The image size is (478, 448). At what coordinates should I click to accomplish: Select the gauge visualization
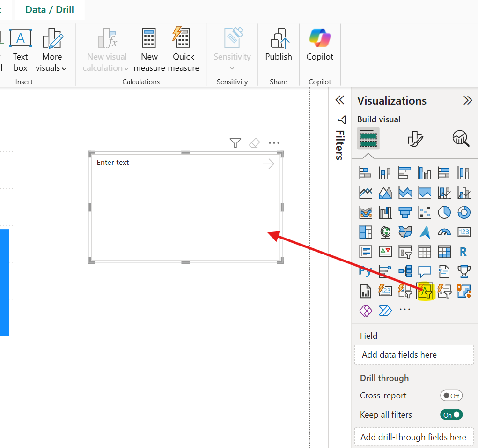(x=444, y=232)
